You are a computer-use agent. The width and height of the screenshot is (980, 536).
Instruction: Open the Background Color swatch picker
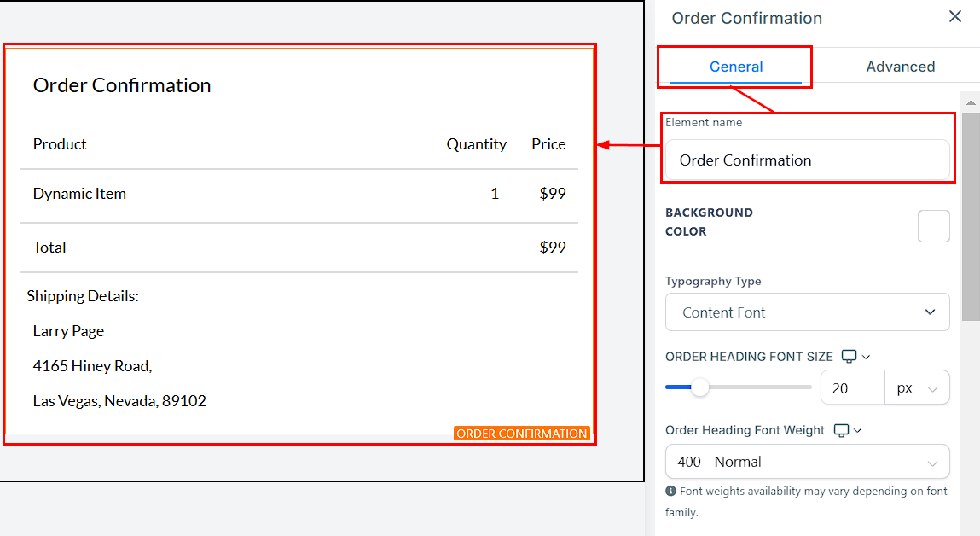[933, 226]
